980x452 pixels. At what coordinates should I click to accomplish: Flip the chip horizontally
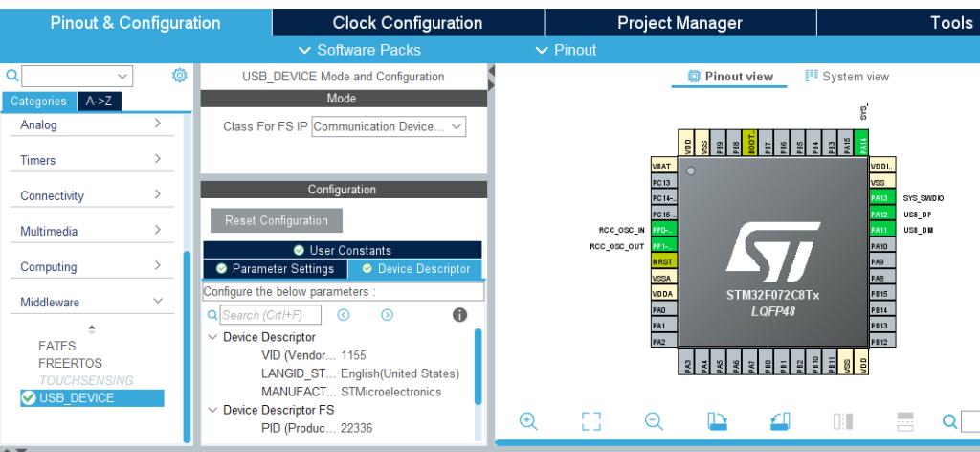click(843, 420)
